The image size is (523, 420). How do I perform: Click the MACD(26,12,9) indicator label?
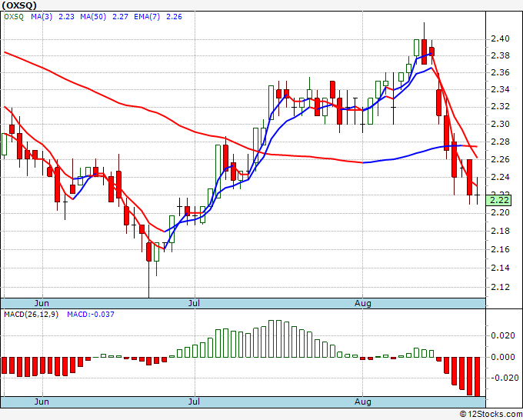(x=31, y=315)
